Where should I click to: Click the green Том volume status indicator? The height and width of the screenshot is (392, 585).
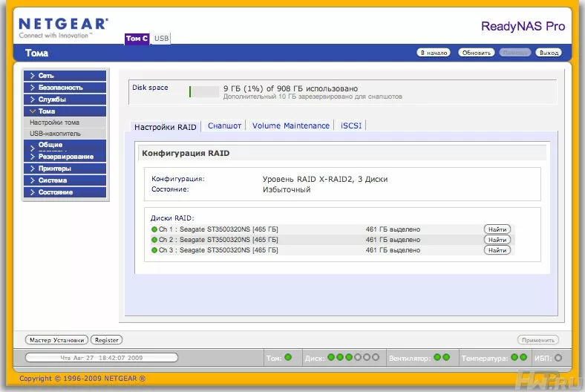click(288, 357)
